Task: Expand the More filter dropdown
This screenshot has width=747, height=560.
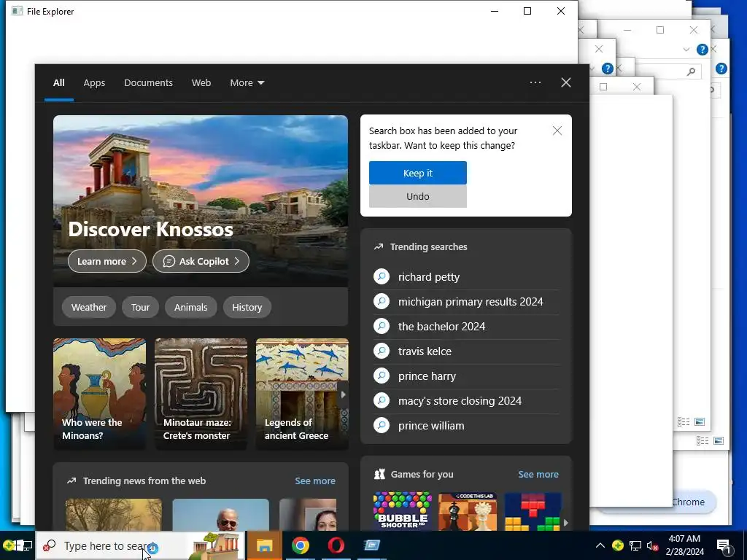Action: click(x=247, y=83)
